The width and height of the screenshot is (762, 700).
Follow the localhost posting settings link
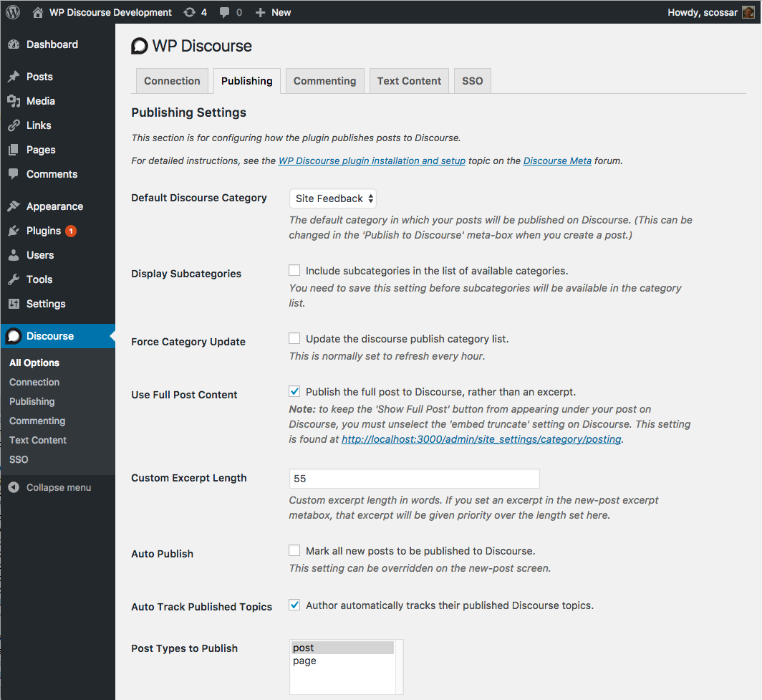(x=481, y=439)
